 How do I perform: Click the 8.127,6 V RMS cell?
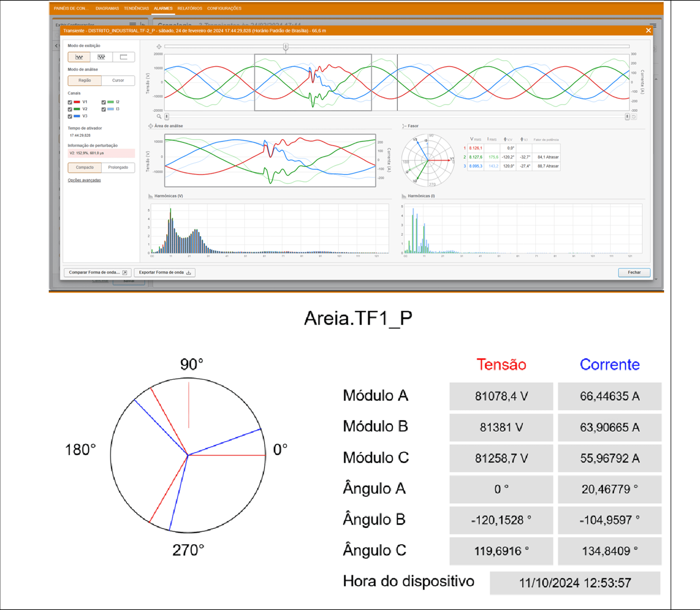point(475,157)
